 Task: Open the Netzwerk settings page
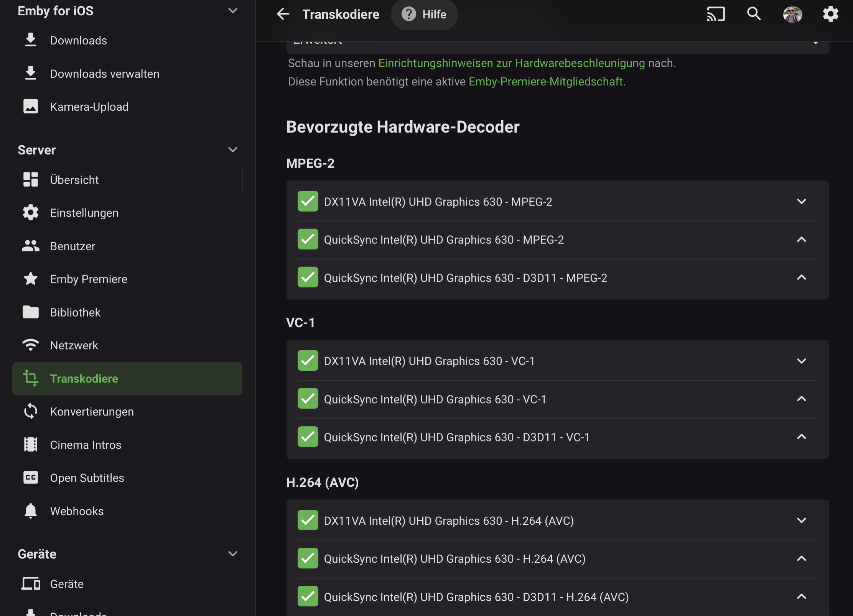[x=127, y=345]
